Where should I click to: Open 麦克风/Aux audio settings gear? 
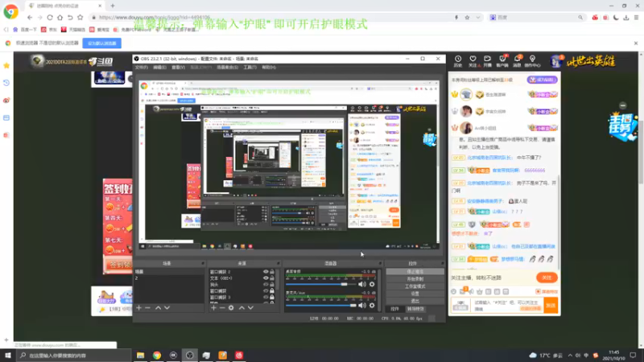(x=372, y=306)
